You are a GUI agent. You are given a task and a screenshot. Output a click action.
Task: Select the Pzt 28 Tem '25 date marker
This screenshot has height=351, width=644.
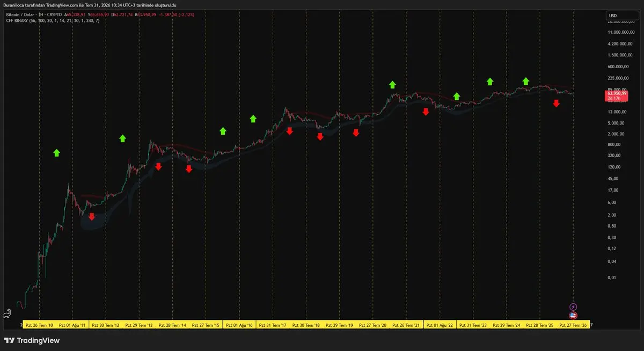[539, 325]
